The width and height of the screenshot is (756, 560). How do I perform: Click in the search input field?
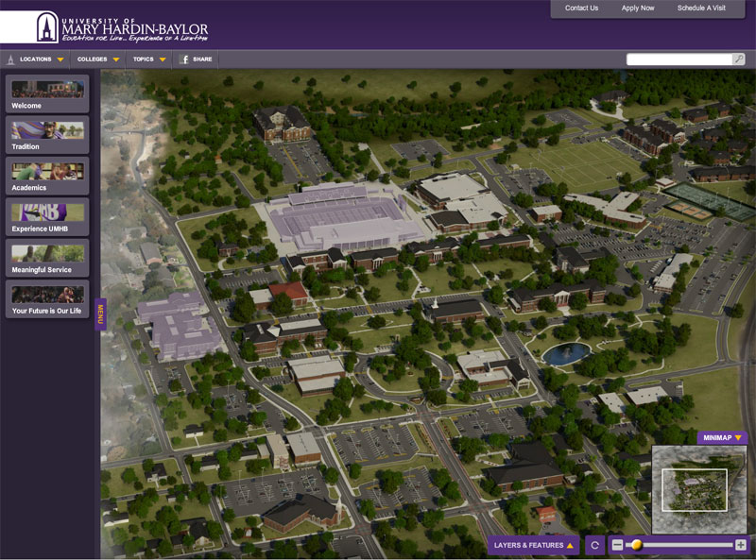[679, 59]
